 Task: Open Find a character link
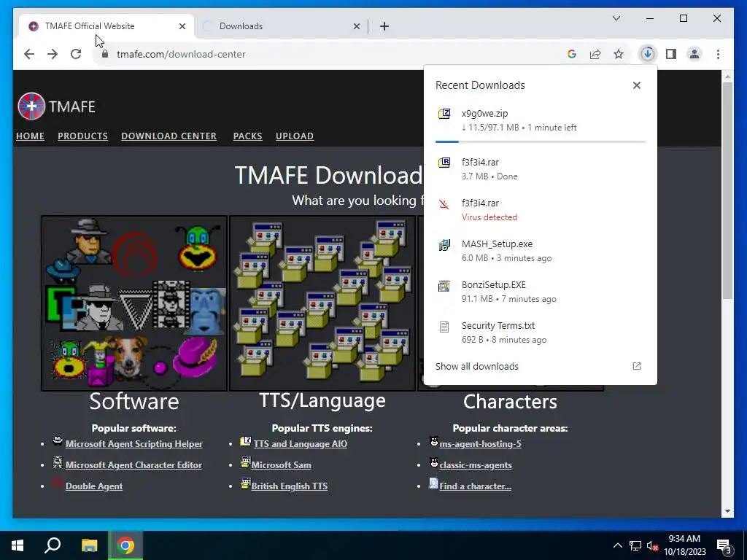click(x=475, y=486)
